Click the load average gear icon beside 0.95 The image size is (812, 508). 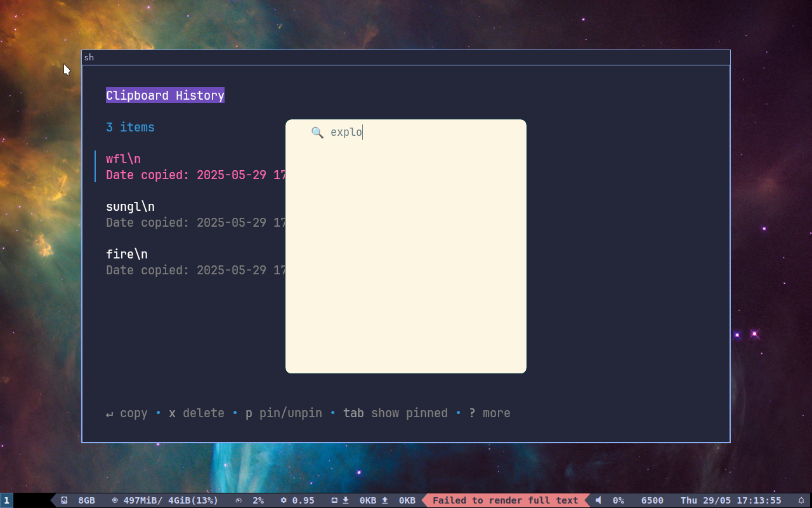(x=284, y=500)
